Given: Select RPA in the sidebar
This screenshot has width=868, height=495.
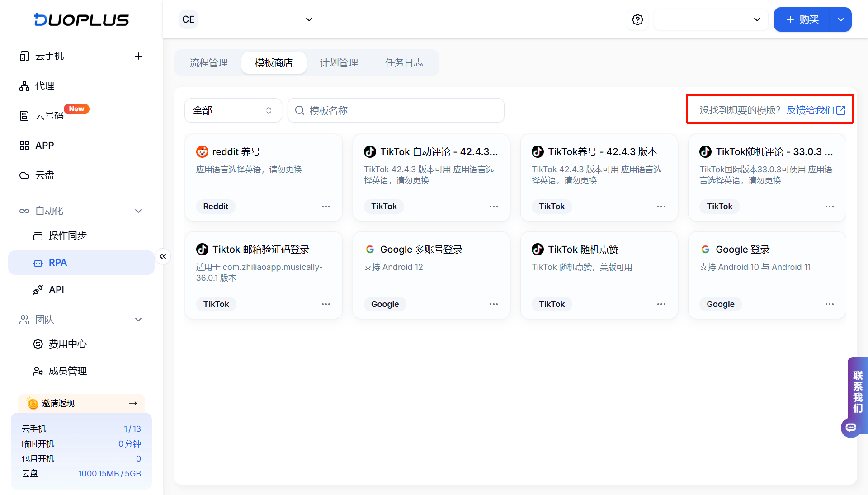Looking at the screenshot, I should point(81,263).
